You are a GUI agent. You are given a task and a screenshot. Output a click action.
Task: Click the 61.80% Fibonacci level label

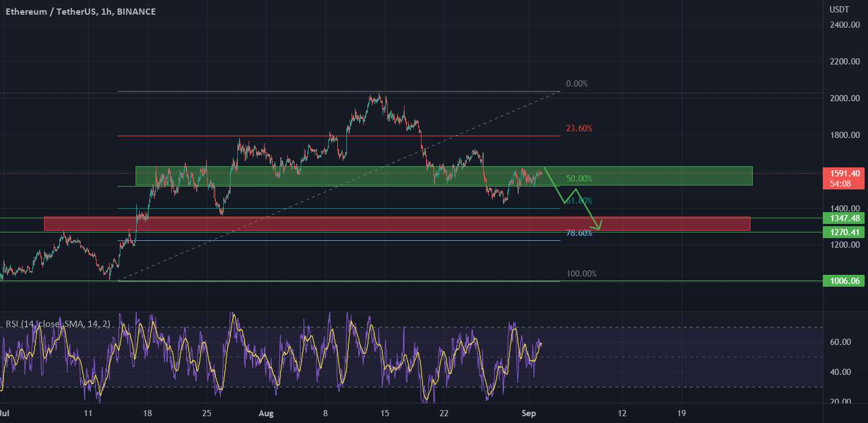point(579,201)
